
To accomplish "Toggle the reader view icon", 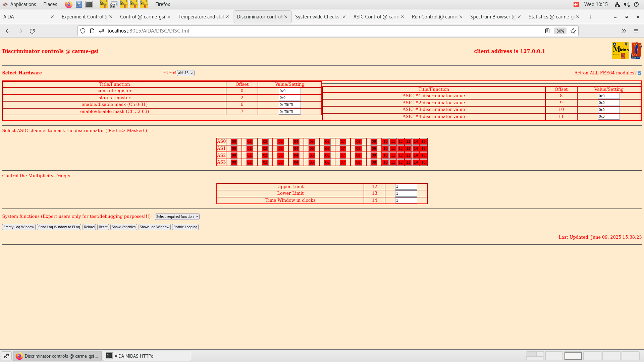I will (x=547, y=31).
